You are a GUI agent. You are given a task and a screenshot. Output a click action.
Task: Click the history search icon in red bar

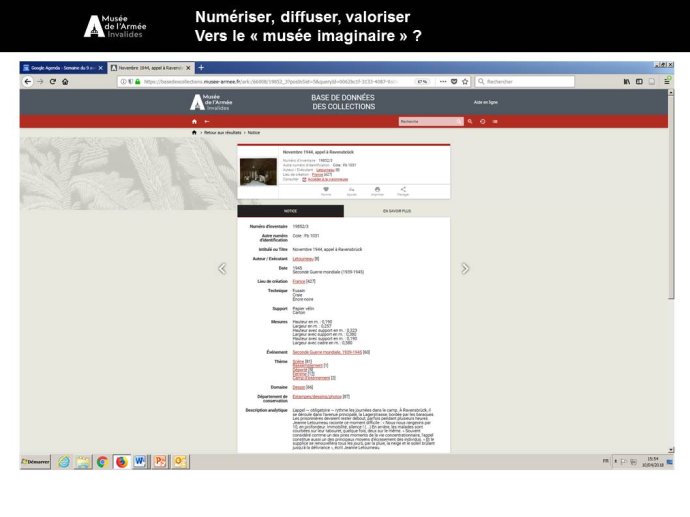coord(483,121)
